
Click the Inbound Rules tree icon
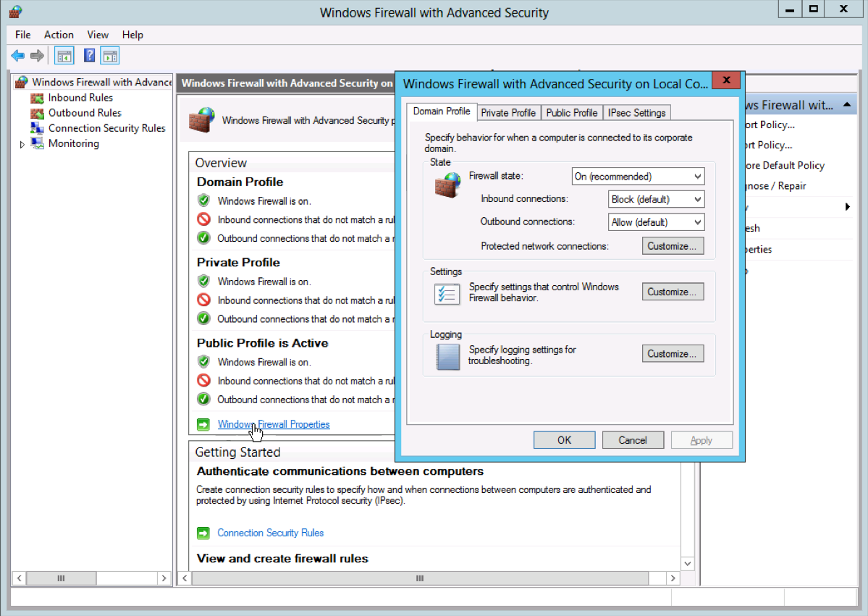point(37,98)
